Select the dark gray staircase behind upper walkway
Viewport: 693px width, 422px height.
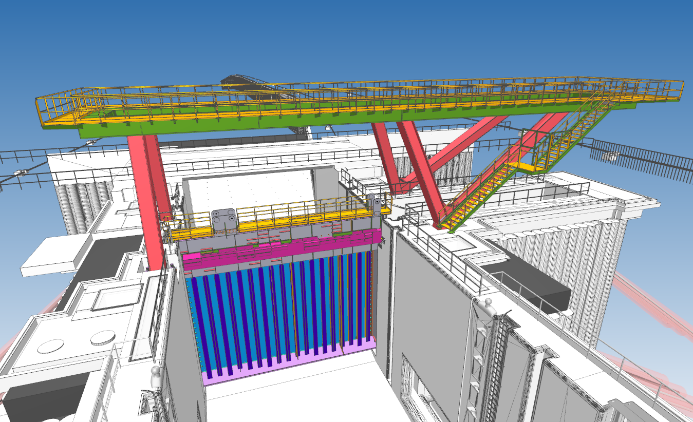point(250,85)
